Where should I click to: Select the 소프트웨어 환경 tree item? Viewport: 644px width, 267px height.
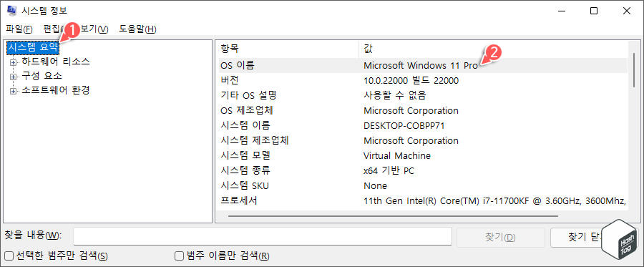click(55, 90)
